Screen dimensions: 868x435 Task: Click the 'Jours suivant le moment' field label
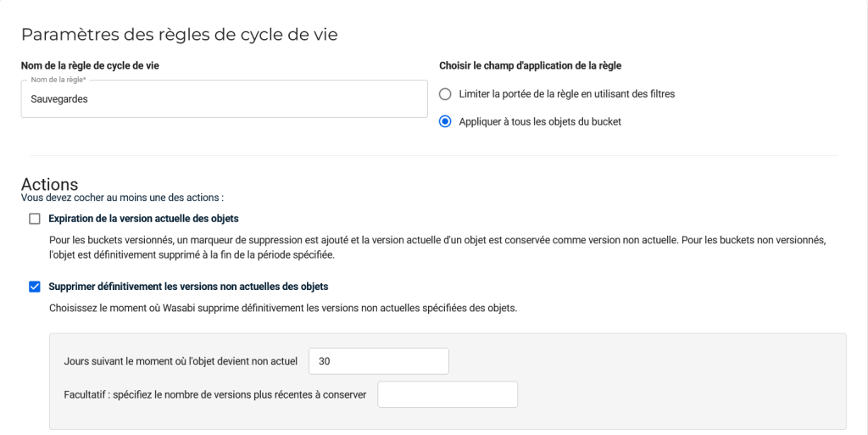coord(181,361)
